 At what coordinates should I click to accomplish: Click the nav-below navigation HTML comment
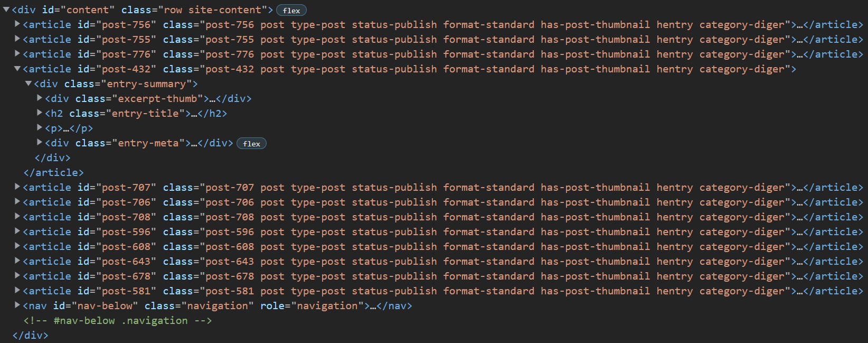click(x=117, y=320)
